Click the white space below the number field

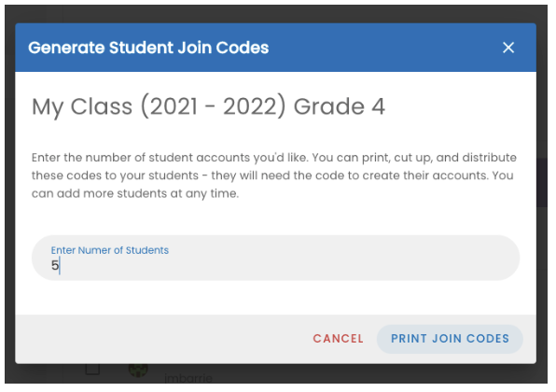(x=275, y=298)
